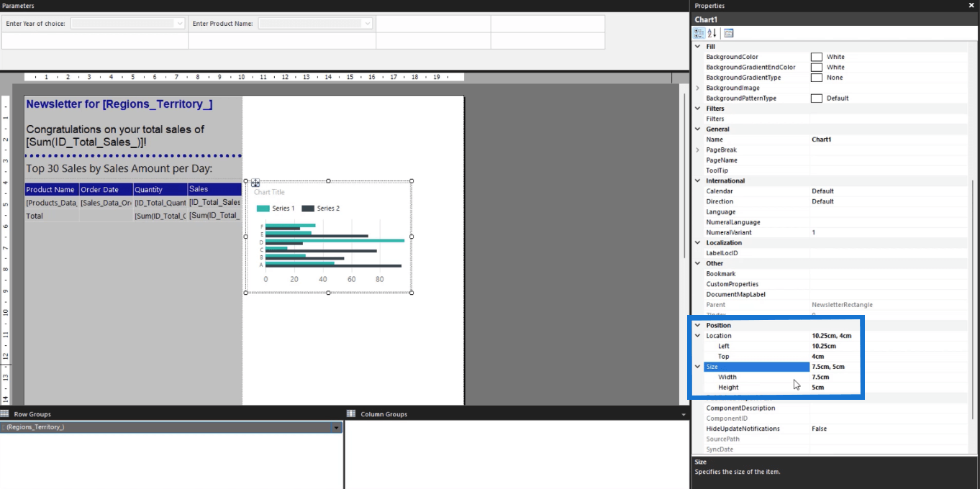Open the Enter Year of choice dropdown
The image size is (980, 489).
click(x=179, y=24)
